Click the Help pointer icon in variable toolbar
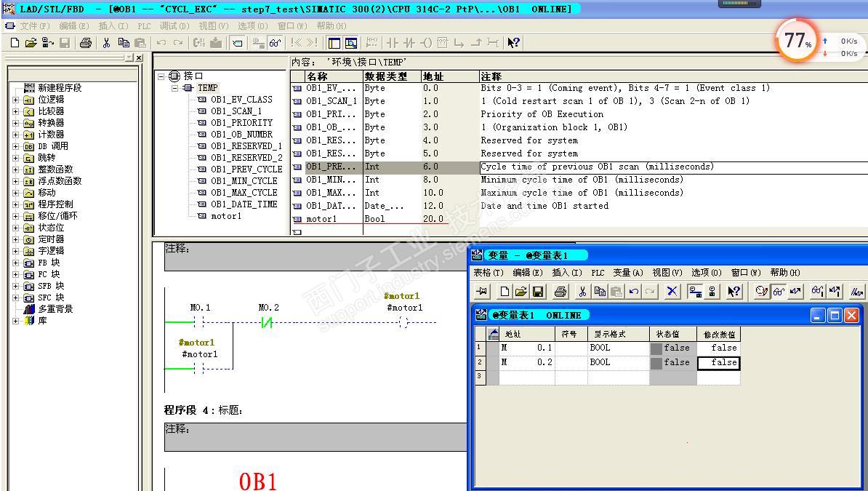The height and width of the screenshot is (491, 868). point(734,291)
